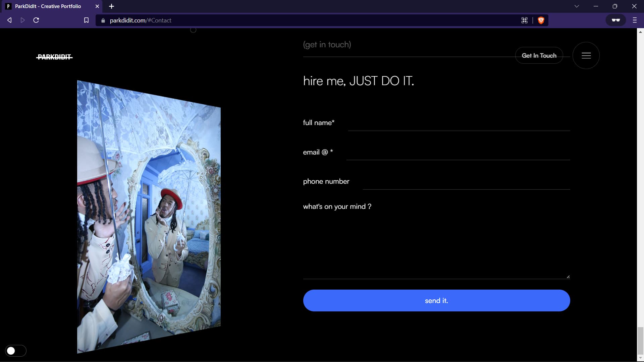The width and height of the screenshot is (644, 362).
Task: Open the browser main menu
Action: pyautogui.click(x=635, y=20)
